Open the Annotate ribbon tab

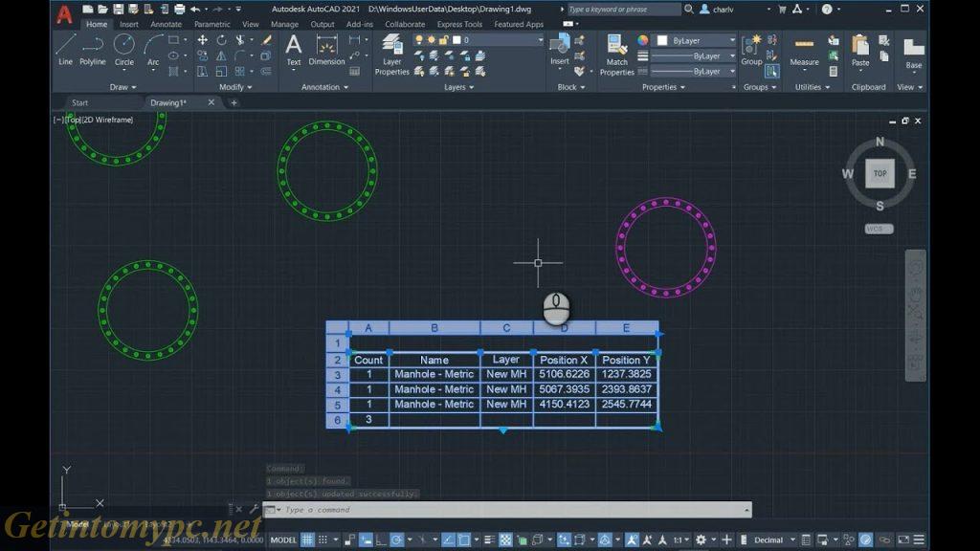coord(166,24)
